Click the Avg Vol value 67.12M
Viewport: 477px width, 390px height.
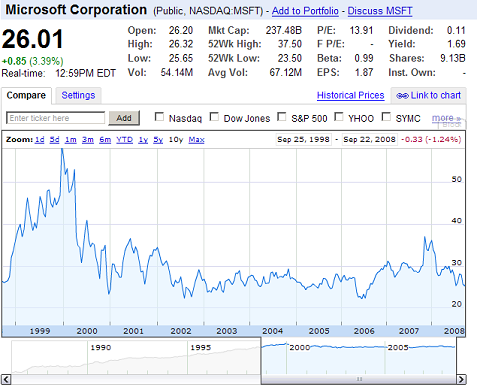(286, 72)
